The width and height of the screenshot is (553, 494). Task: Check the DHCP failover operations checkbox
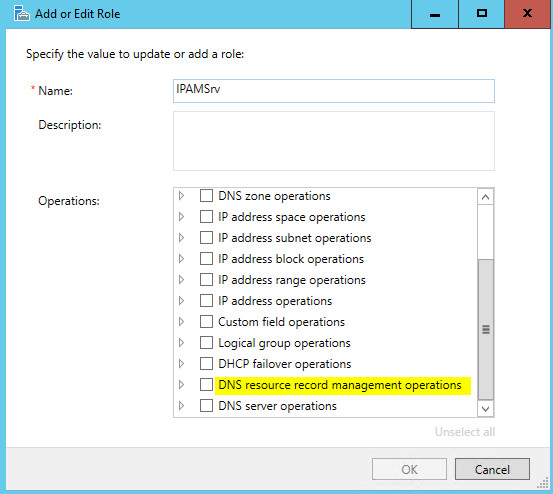click(x=206, y=364)
